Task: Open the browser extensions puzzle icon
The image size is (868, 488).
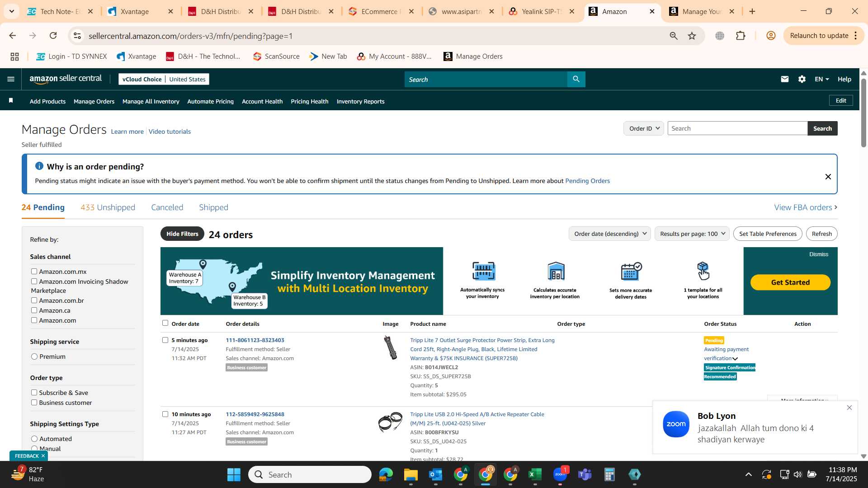Action: pyautogui.click(x=741, y=36)
